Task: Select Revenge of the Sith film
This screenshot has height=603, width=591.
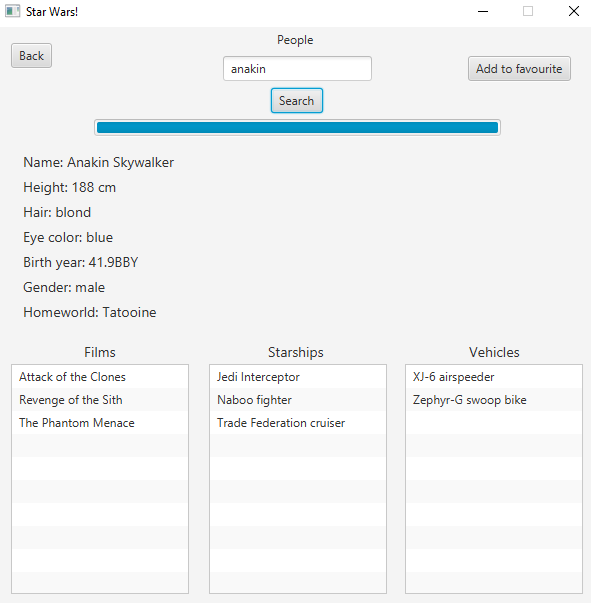Action: [100, 400]
